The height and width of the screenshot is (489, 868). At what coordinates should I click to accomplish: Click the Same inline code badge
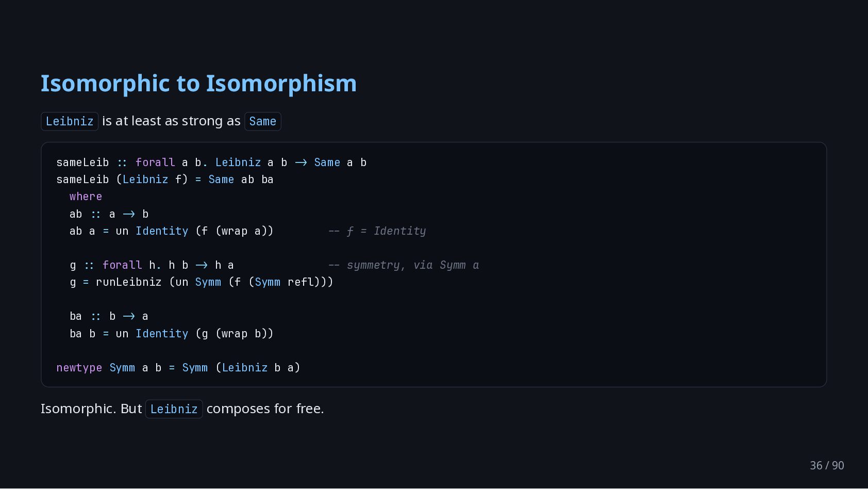(262, 121)
